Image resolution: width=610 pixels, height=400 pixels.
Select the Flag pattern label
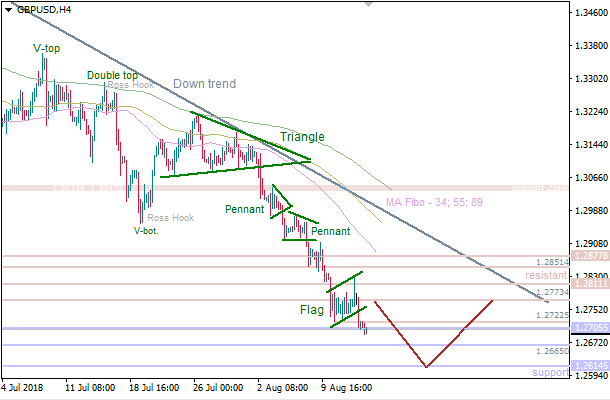[311, 310]
